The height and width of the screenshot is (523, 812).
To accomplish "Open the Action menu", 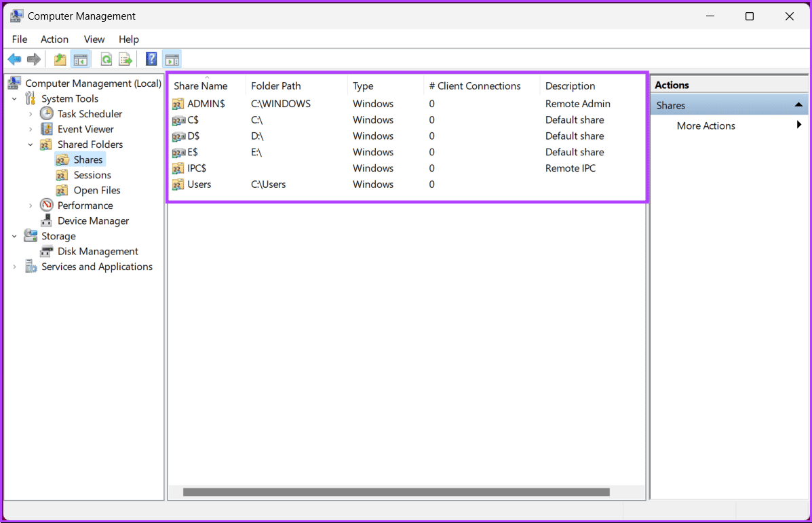I will coord(54,39).
